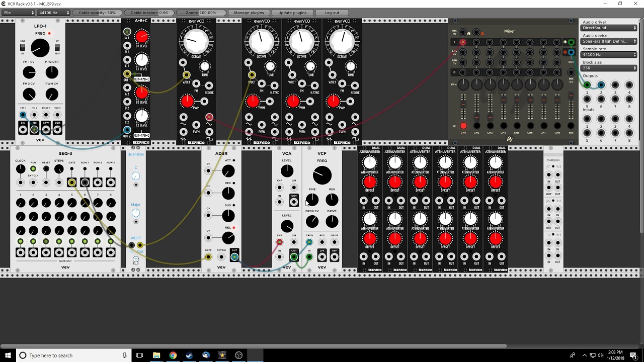The width and height of the screenshot is (644, 362).
Task: Click the SEQ-3 ROW 2 output jack
Action: point(98,183)
